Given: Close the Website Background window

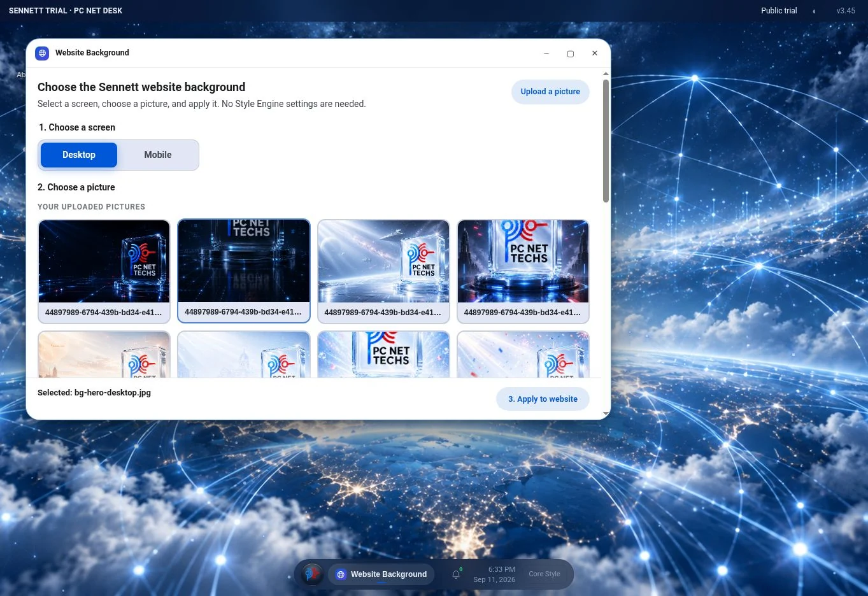Looking at the screenshot, I should point(595,53).
